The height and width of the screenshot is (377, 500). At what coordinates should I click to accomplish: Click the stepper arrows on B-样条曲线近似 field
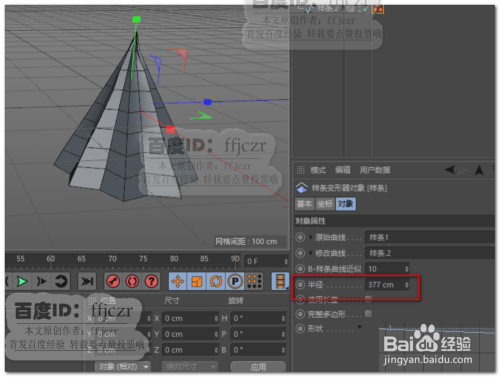(x=406, y=269)
